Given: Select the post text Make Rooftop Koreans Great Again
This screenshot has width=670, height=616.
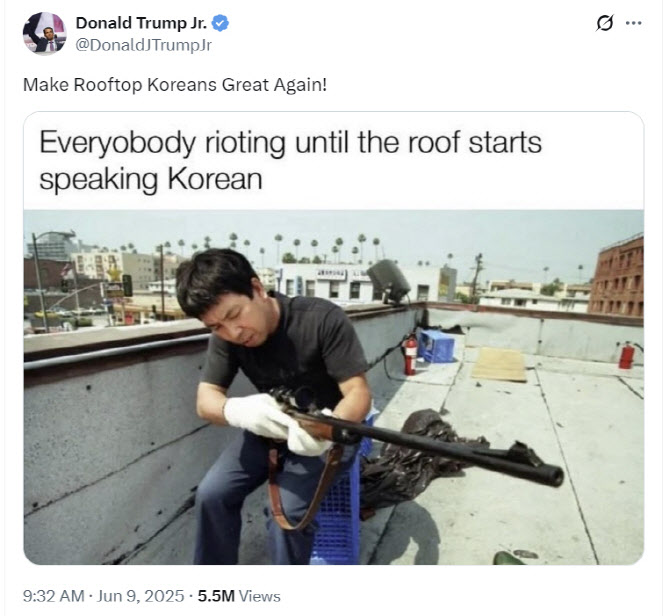Looking at the screenshot, I should coord(175,85).
